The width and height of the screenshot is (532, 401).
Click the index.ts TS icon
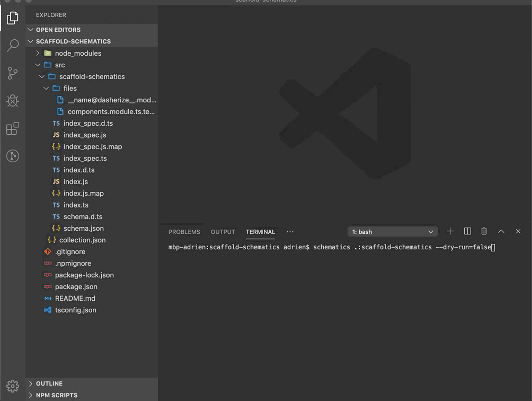(56, 205)
